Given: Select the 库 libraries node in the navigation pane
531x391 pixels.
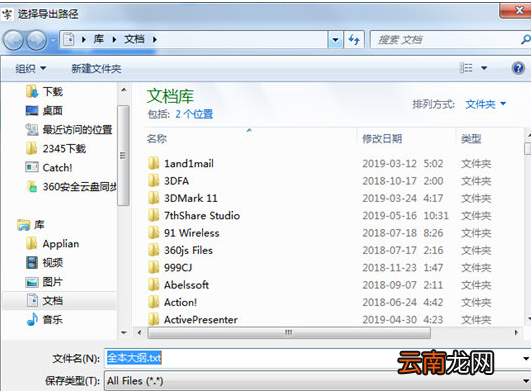Looking at the screenshot, I should [31, 224].
